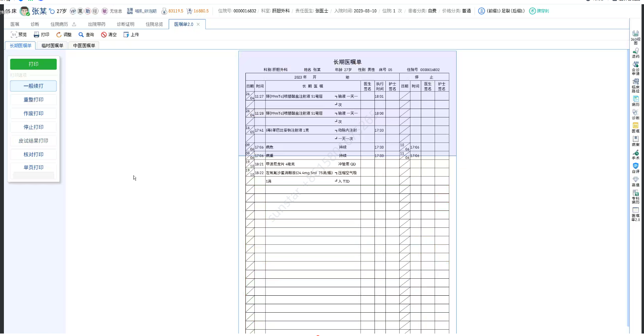Image resolution: width=644 pixels, height=336 pixels.
Task: Click the 病危 order entry
Action: 269,147
